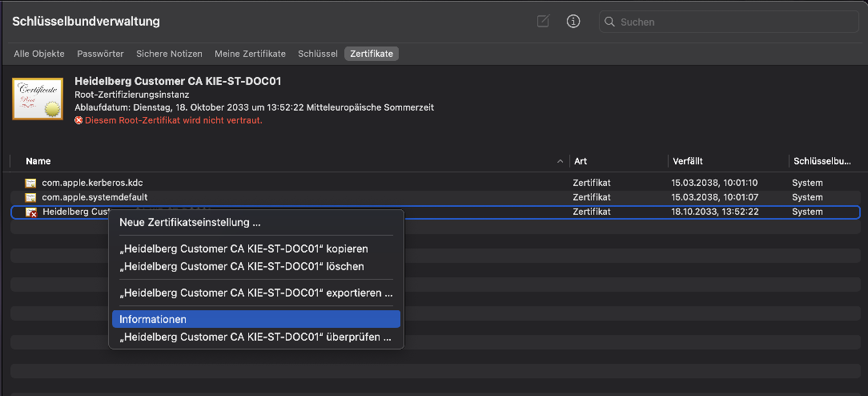Choose the löschen option in context menu
The image size is (868, 396).
(x=255, y=266)
